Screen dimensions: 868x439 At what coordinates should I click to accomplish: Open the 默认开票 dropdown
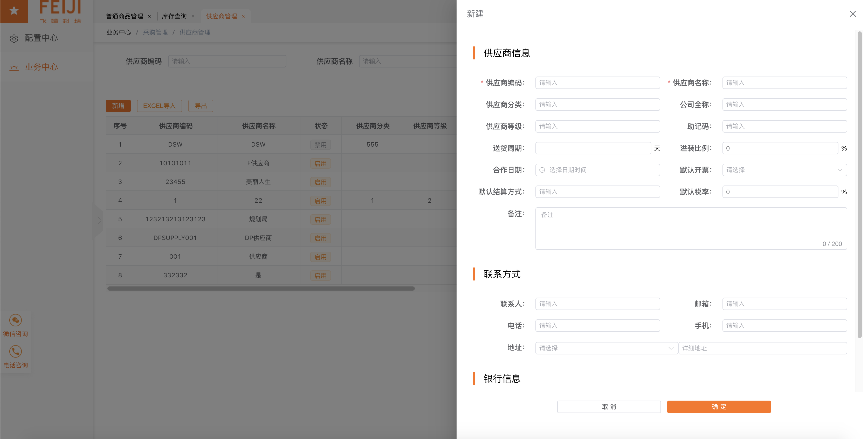click(x=784, y=170)
